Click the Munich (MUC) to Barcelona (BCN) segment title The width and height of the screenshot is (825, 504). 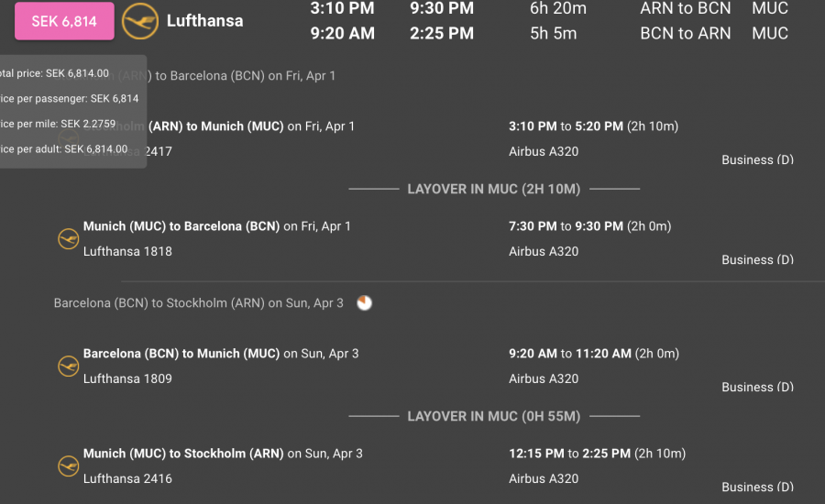[181, 226]
